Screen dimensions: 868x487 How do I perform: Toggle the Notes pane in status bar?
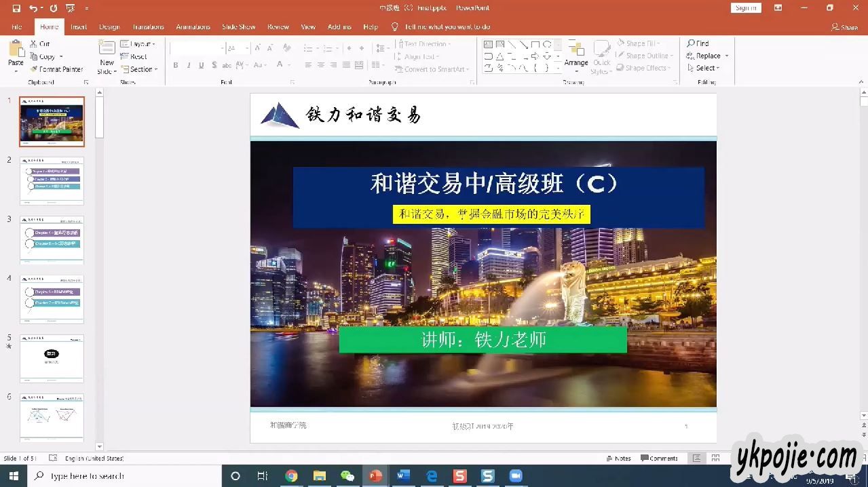point(618,459)
